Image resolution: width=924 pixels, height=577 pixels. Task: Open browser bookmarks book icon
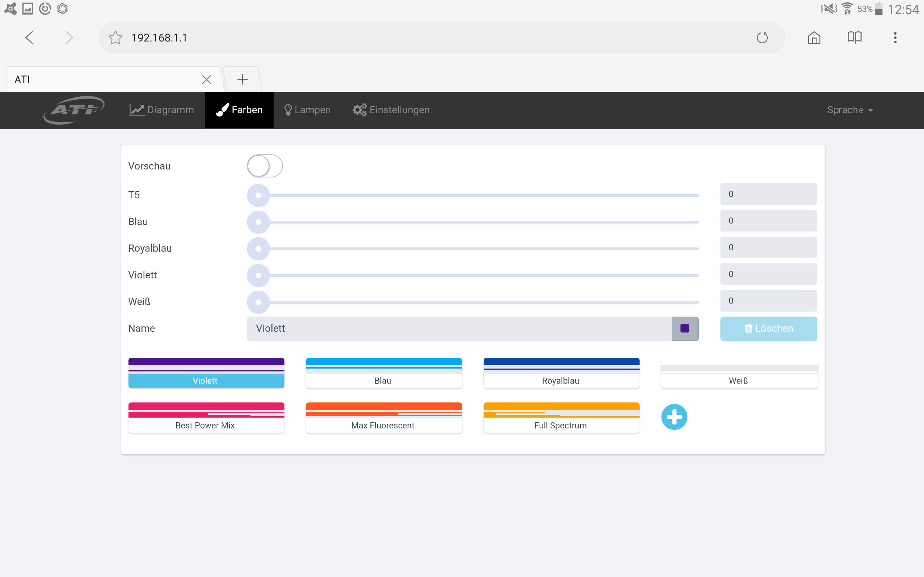[x=854, y=38]
